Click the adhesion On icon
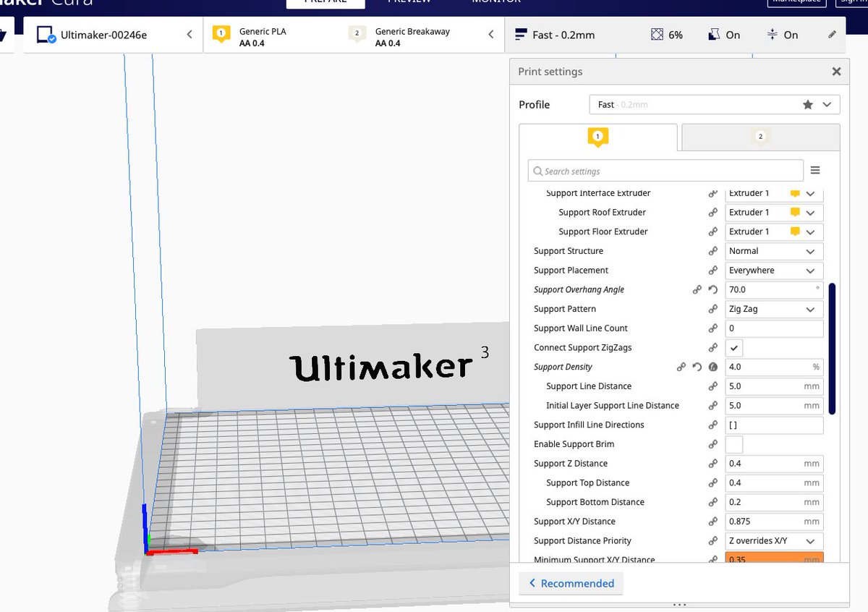Viewport: 868px width, 612px height. 772,34
